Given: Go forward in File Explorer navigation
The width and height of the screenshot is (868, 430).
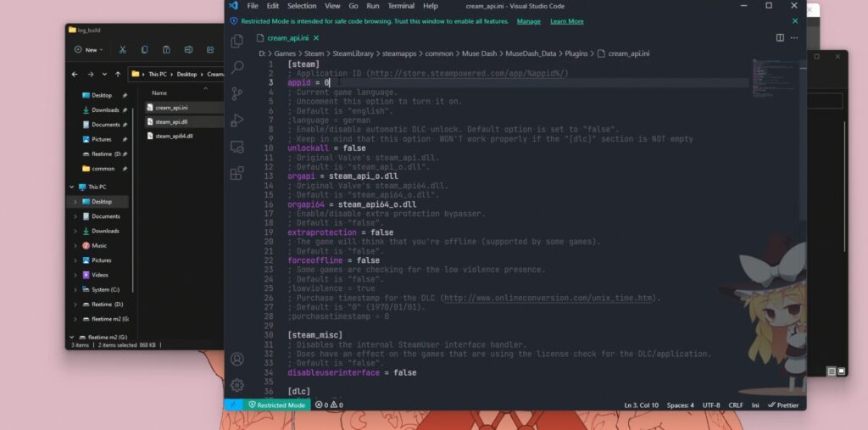Looking at the screenshot, I should click(90, 75).
